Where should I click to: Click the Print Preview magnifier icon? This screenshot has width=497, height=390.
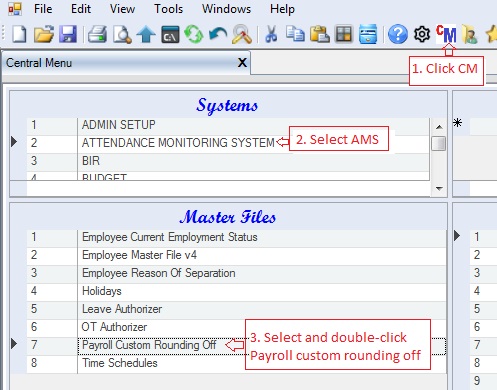pyautogui.click(x=122, y=34)
